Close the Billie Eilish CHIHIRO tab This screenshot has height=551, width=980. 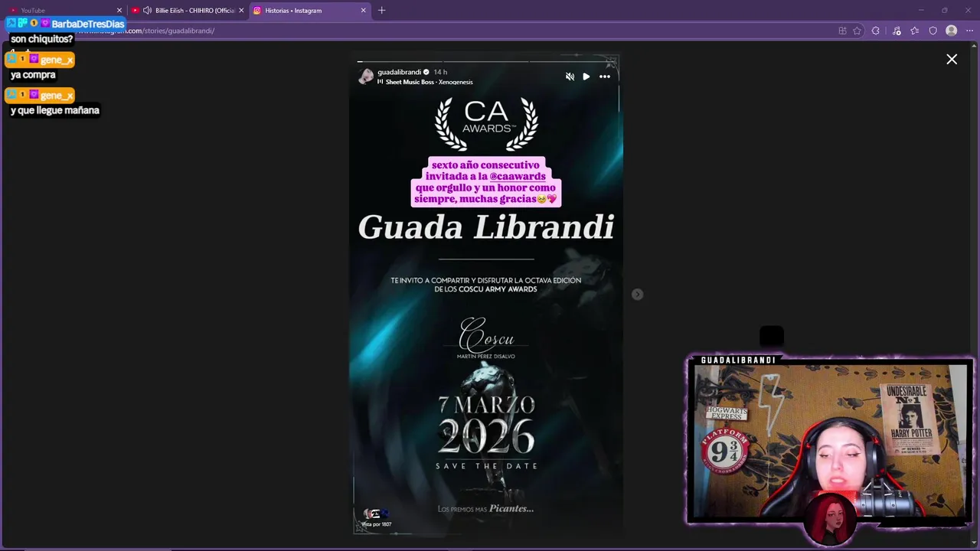(241, 11)
